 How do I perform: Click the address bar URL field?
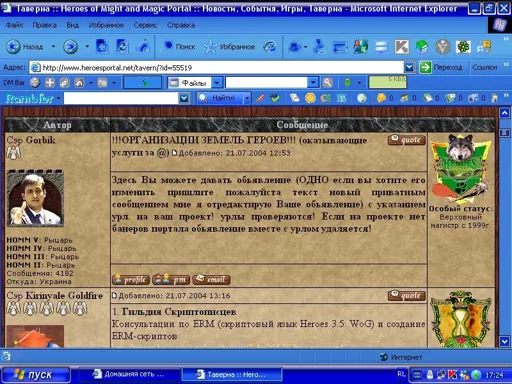coord(217,68)
